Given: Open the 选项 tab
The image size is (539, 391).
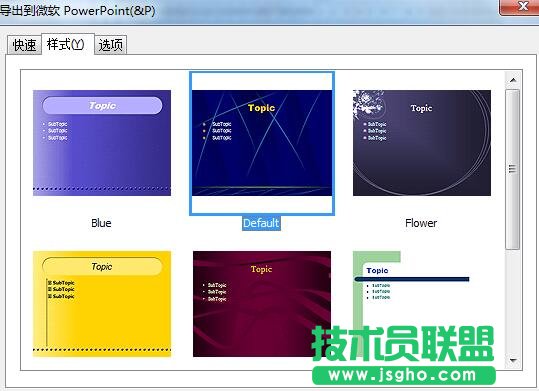Looking at the screenshot, I should [x=111, y=45].
